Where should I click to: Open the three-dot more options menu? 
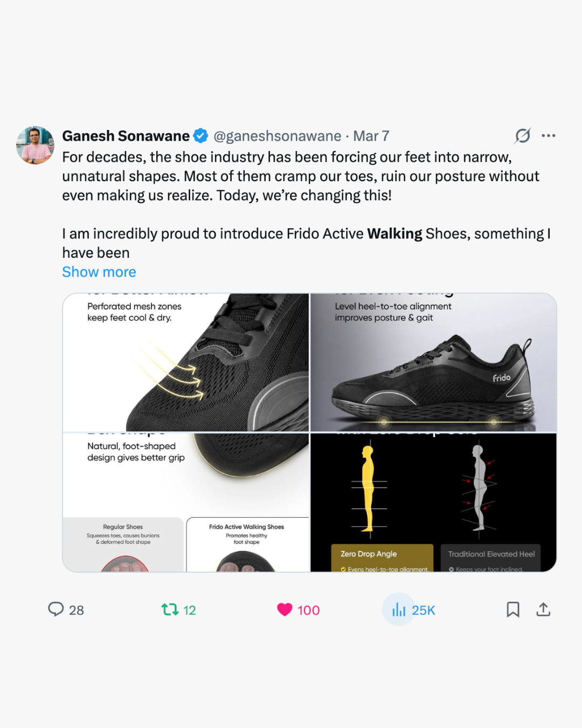[x=549, y=135]
